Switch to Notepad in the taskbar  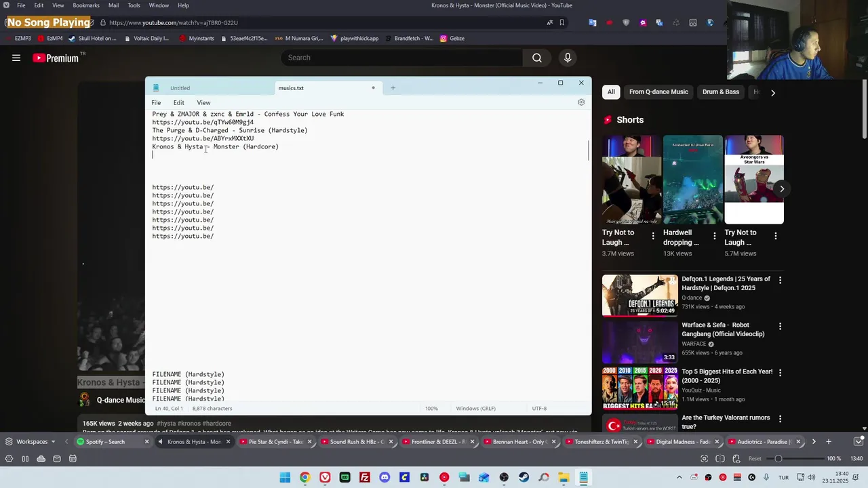click(x=583, y=477)
